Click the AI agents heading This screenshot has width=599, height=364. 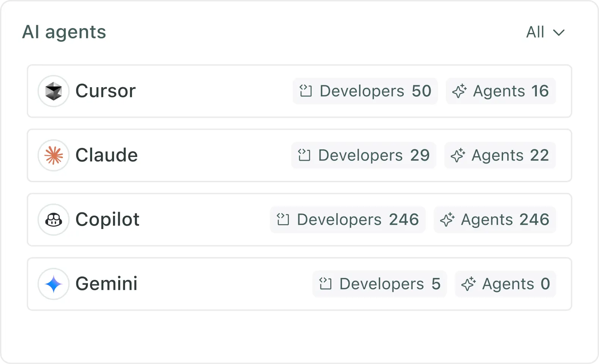click(64, 32)
